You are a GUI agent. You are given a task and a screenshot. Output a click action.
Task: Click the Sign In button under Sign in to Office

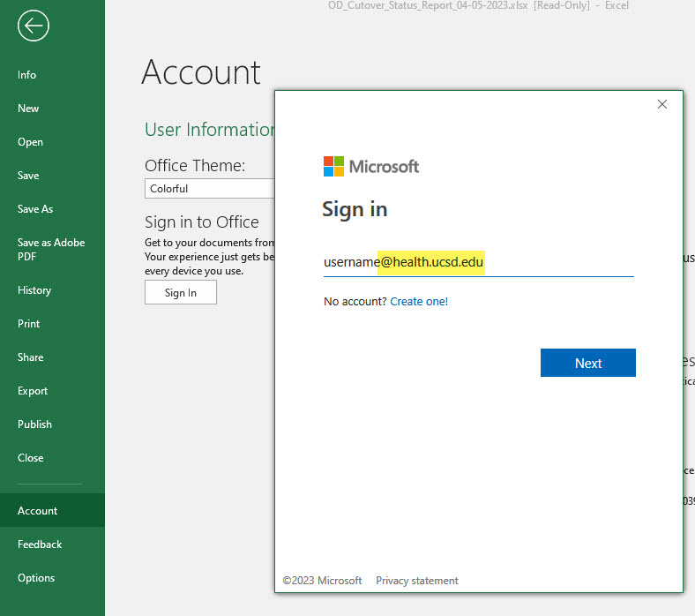click(181, 292)
